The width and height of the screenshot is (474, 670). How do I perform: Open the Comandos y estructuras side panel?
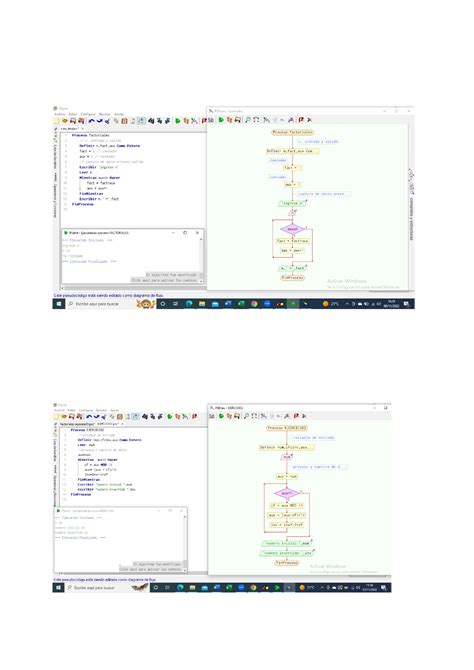411,218
